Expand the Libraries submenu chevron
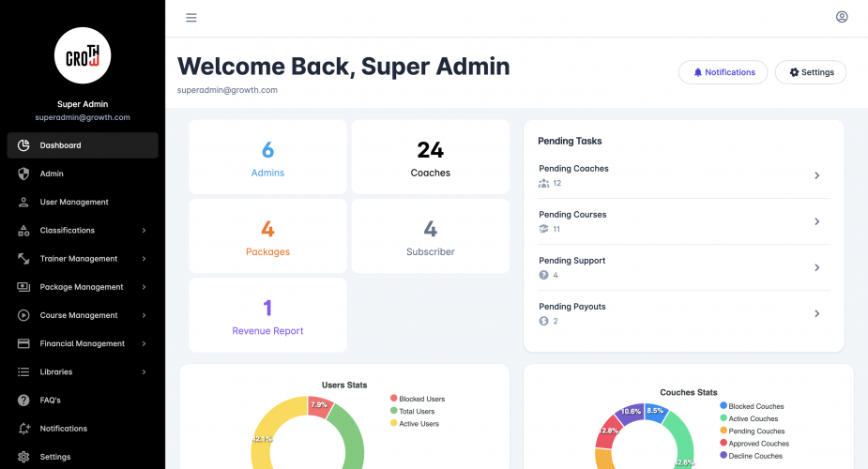The height and width of the screenshot is (469, 868). [x=144, y=371]
